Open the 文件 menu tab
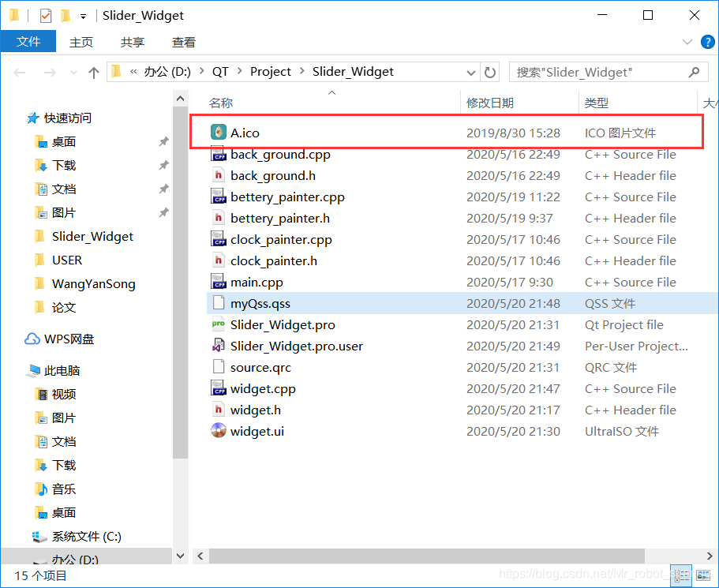The width and height of the screenshot is (719, 588). [28, 42]
